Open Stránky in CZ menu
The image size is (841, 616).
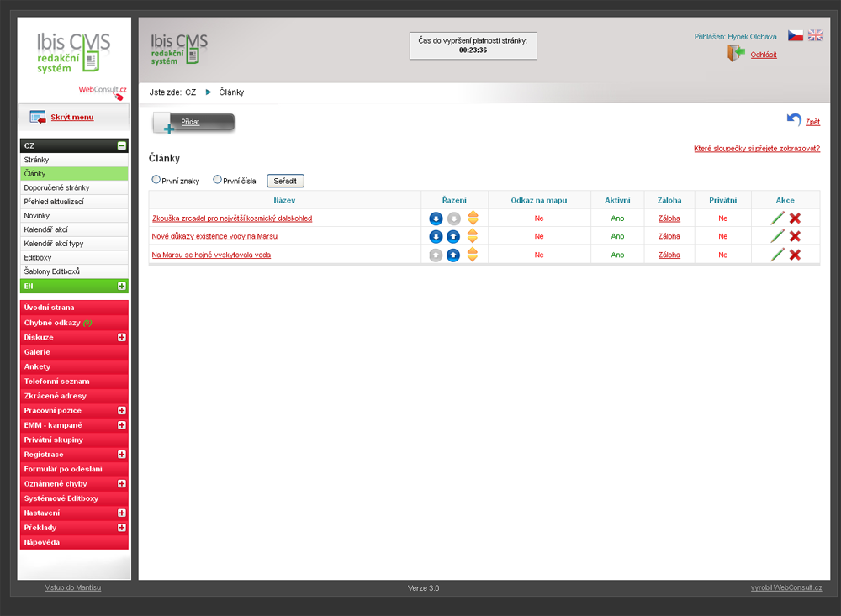pyautogui.click(x=74, y=160)
